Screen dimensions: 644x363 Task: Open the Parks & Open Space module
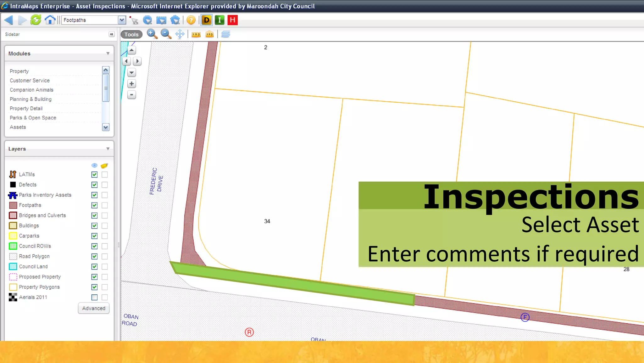[x=33, y=118]
